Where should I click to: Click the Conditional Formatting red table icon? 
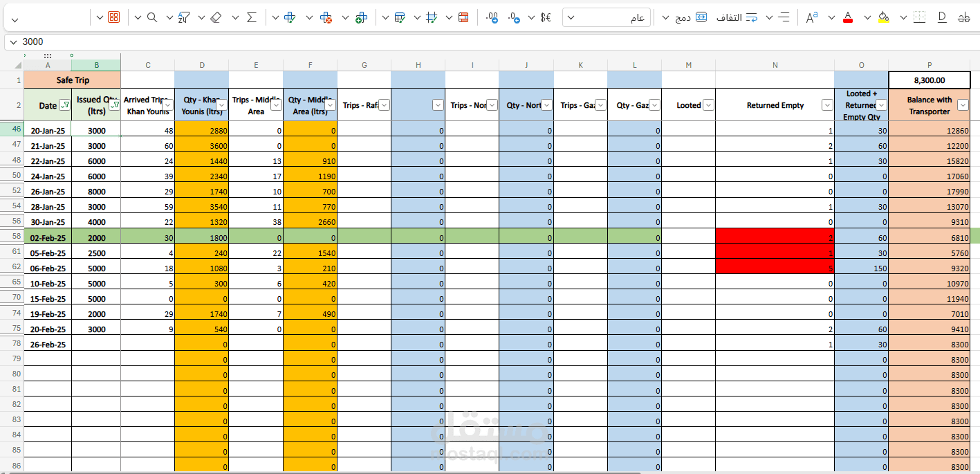[463, 17]
